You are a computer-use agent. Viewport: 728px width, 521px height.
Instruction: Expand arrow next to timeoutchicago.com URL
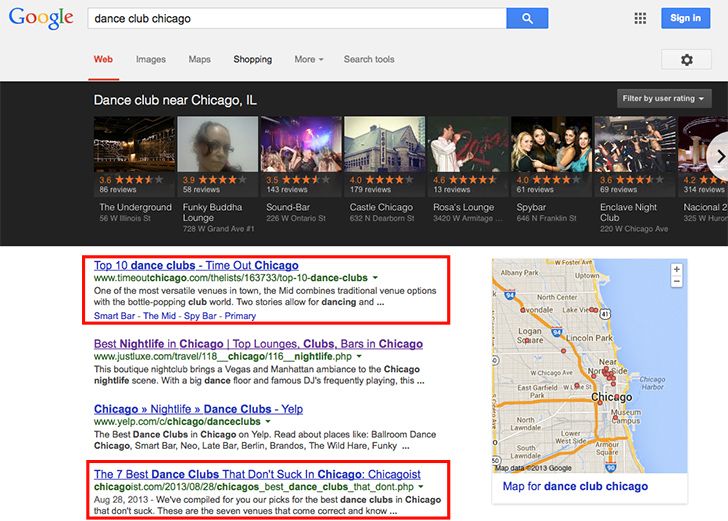tap(375, 278)
